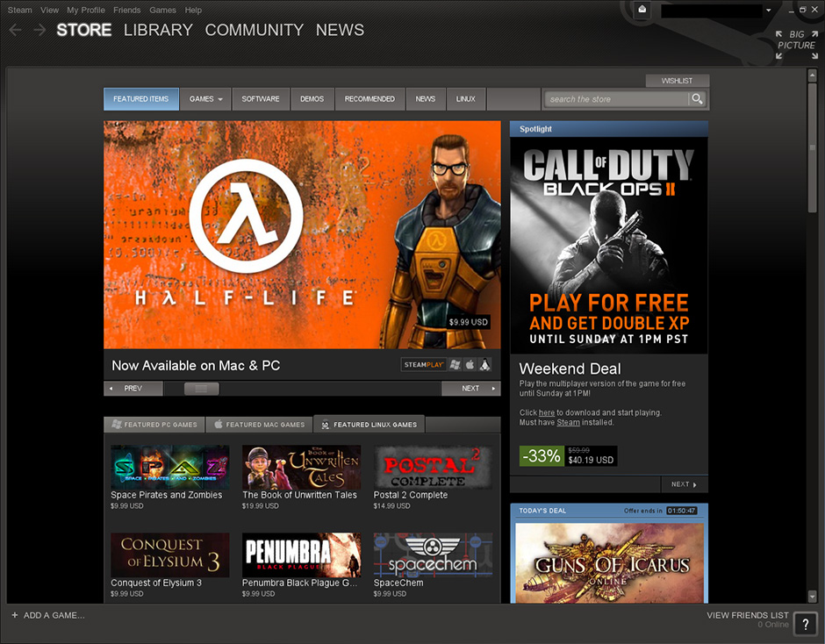Open the inbox notification envelope icon

[x=642, y=9]
